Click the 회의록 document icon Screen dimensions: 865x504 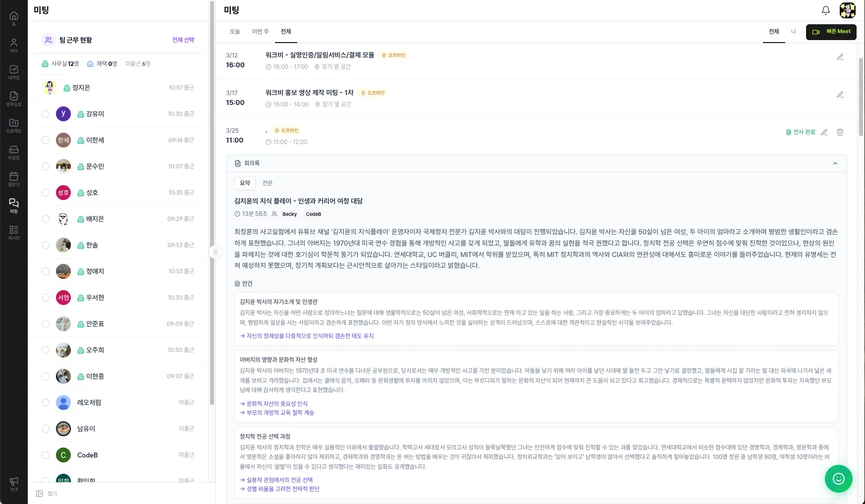click(238, 163)
